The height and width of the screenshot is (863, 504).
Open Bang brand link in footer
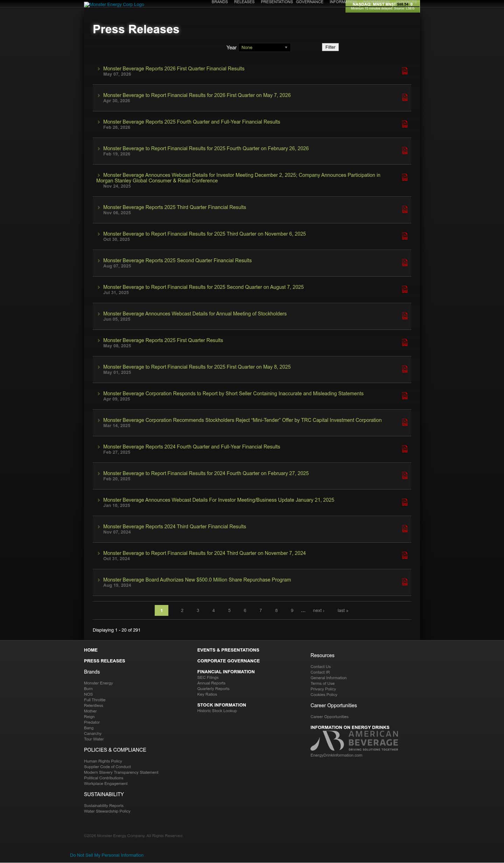pyautogui.click(x=89, y=728)
